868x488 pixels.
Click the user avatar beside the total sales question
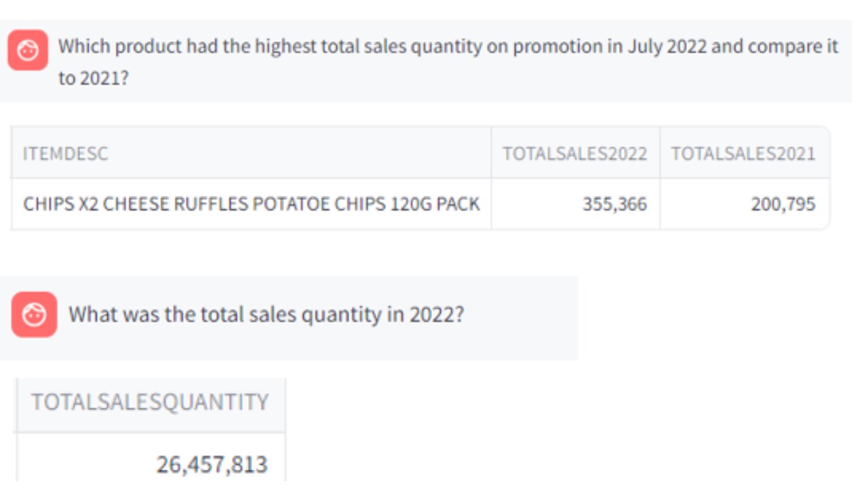coord(35,314)
